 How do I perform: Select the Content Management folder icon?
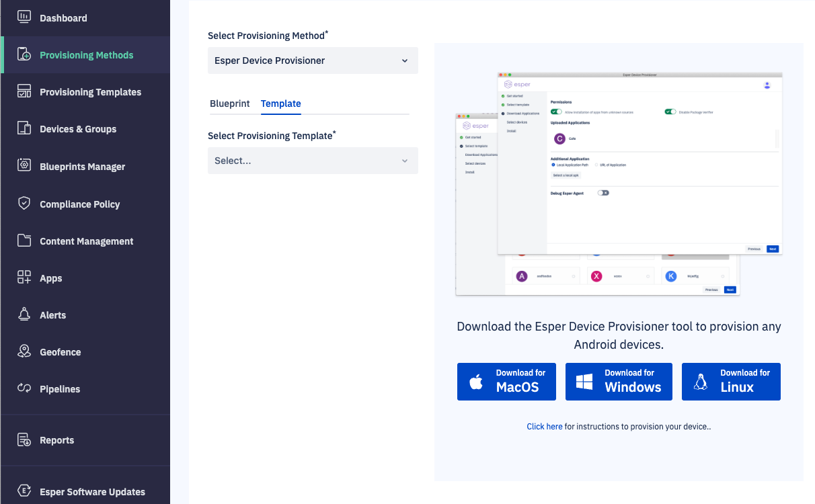24,241
